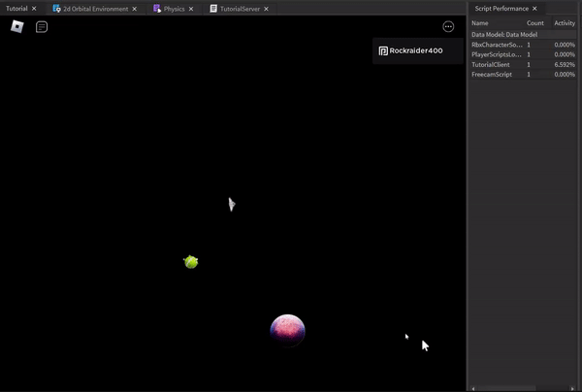Select player Rockraider400 in the player list
Screen dimensions: 582x392
point(418,50)
